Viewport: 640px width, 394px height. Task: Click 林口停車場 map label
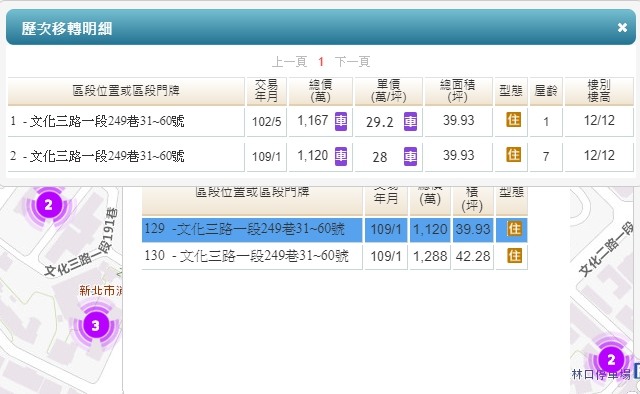(601, 374)
